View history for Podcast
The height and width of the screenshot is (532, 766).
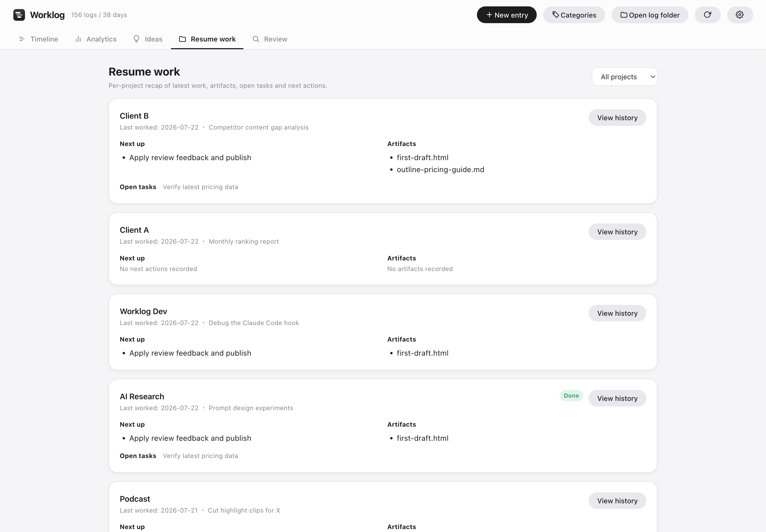coord(617,501)
